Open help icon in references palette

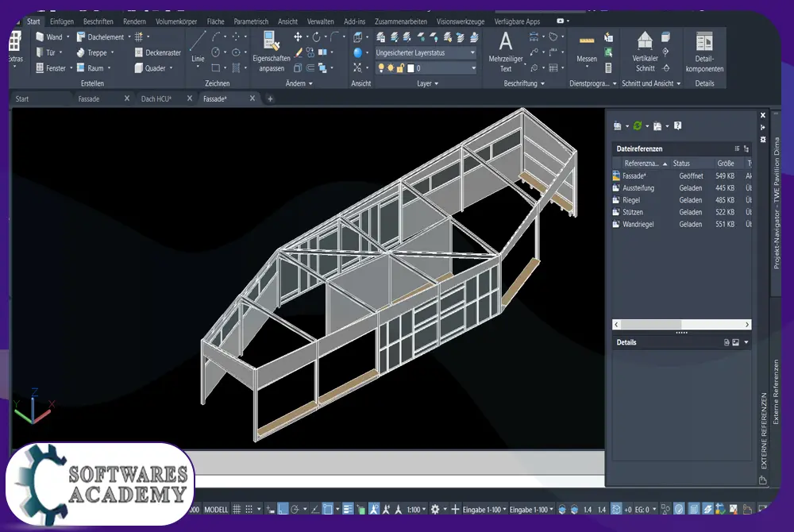[677, 125]
